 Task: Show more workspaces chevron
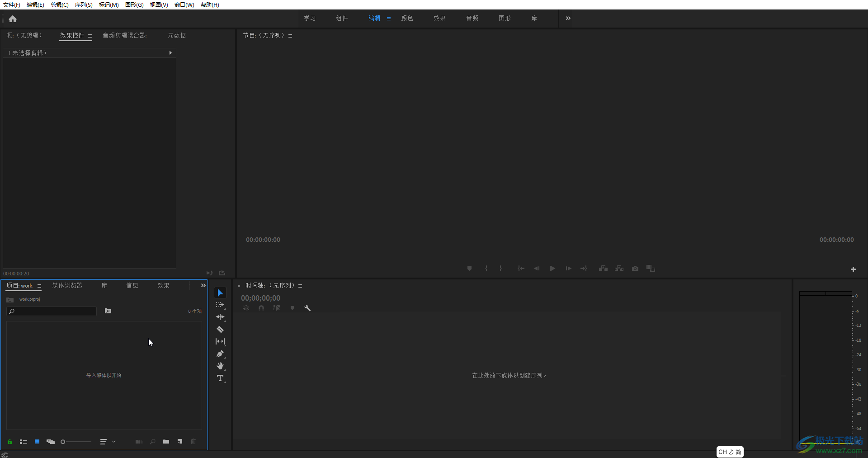568,18
